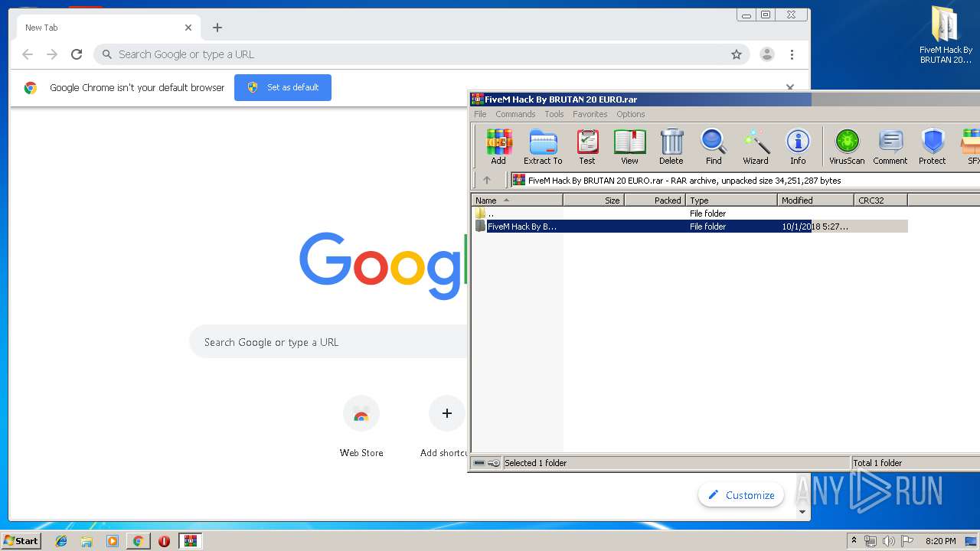The image size is (980, 551).
Task: Close the New Tab tab in Chrome
Action: [x=188, y=28]
